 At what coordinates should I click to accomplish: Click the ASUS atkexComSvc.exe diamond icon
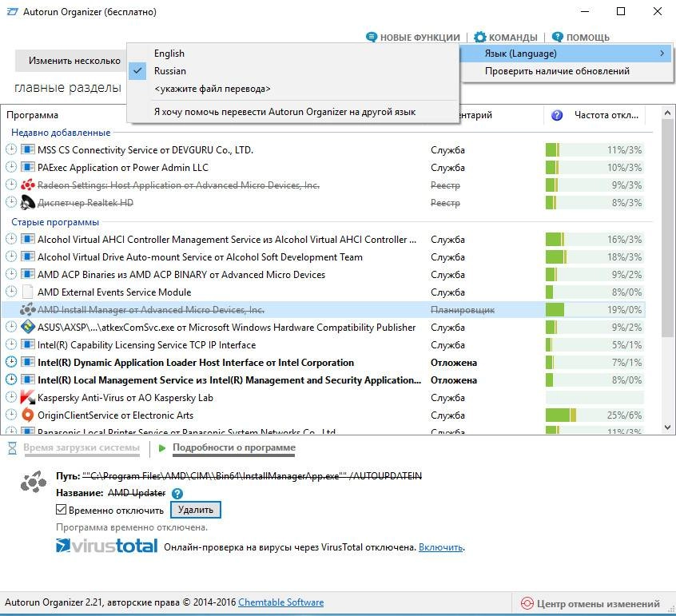click(x=28, y=328)
